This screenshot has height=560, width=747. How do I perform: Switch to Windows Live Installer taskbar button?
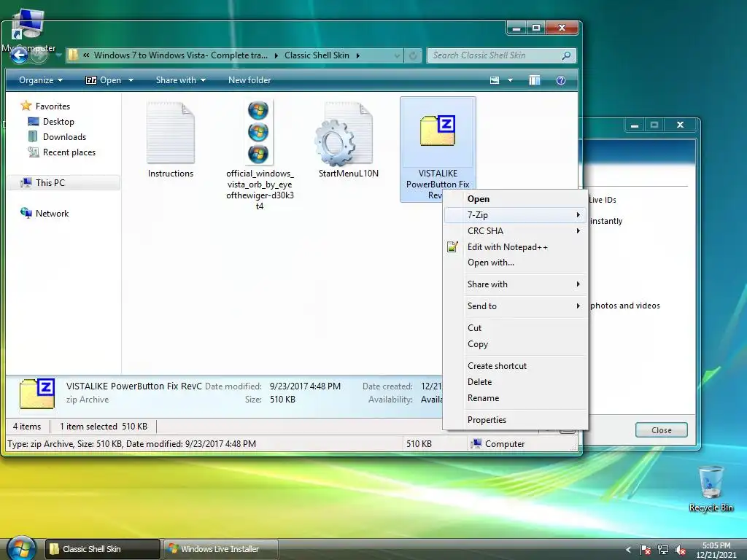(x=220, y=549)
